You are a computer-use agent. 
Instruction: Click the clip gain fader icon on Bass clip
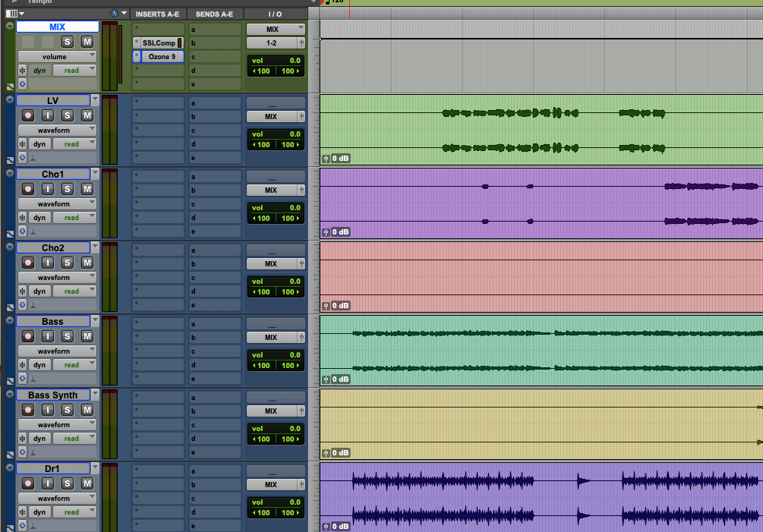pyautogui.click(x=326, y=379)
